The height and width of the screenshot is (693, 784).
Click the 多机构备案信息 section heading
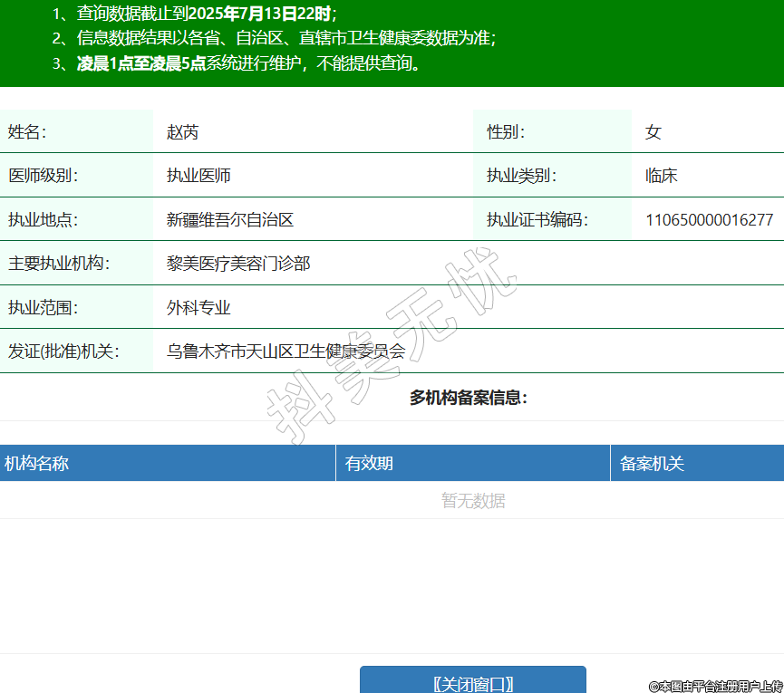(x=468, y=398)
